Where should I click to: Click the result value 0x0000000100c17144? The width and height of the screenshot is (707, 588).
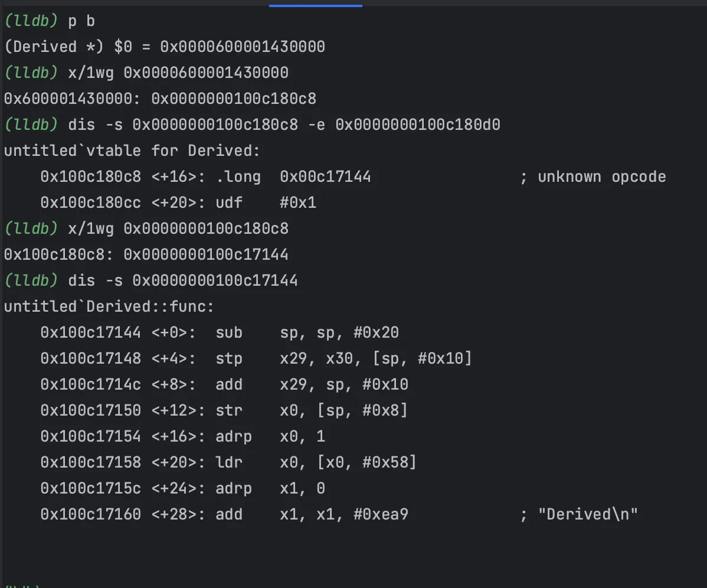click(220, 254)
